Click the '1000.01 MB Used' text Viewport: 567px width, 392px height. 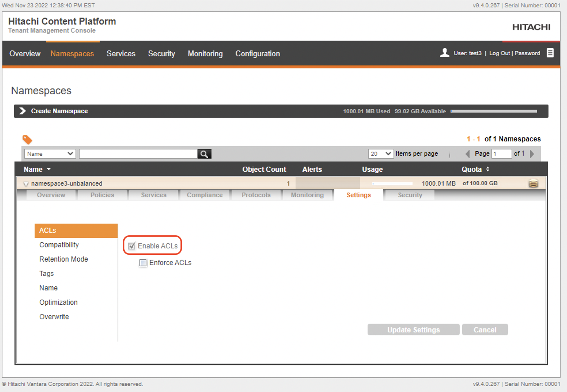coord(366,111)
